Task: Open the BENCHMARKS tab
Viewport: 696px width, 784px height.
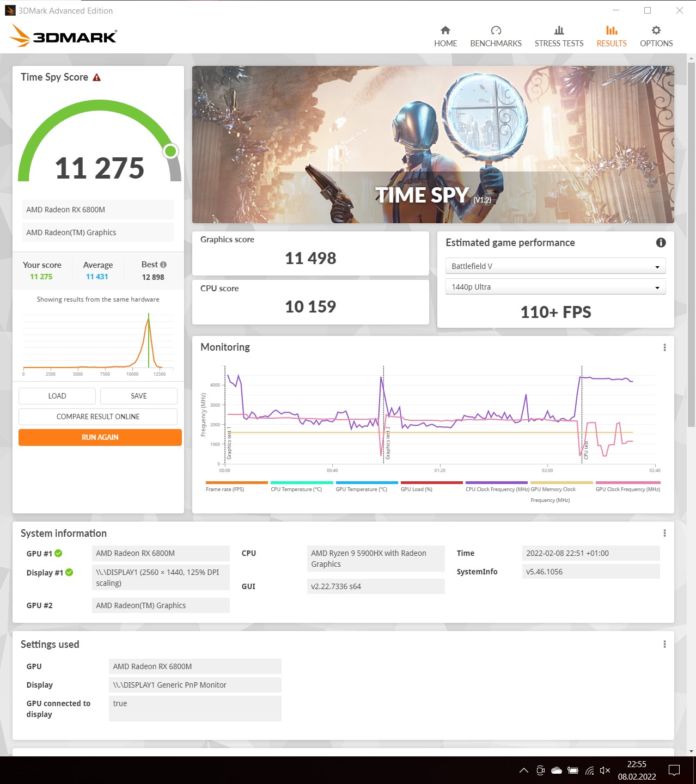Action: pyautogui.click(x=496, y=36)
